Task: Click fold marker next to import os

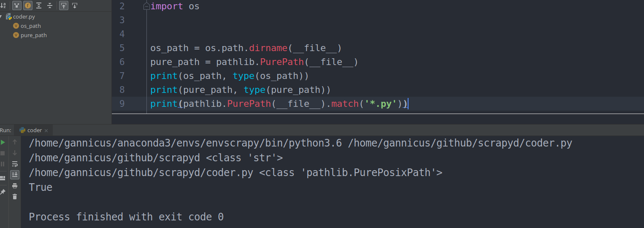Action: (146, 7)
